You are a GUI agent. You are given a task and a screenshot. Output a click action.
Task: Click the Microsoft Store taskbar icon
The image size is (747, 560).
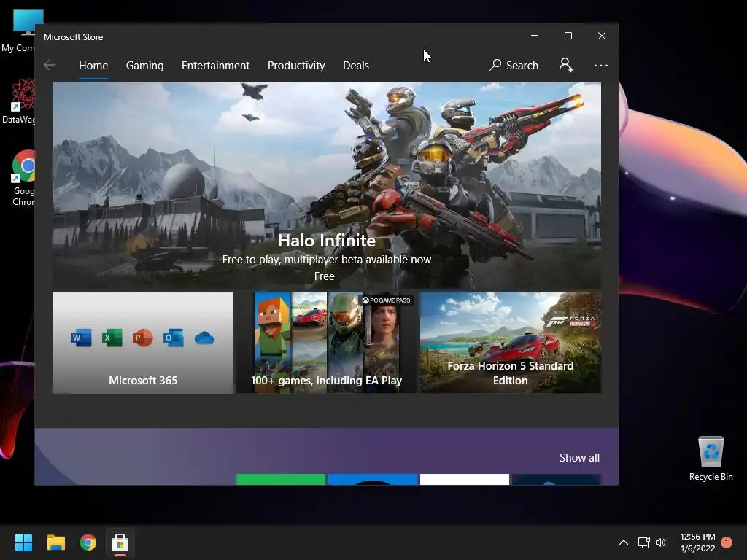click(x=120, y=542)
